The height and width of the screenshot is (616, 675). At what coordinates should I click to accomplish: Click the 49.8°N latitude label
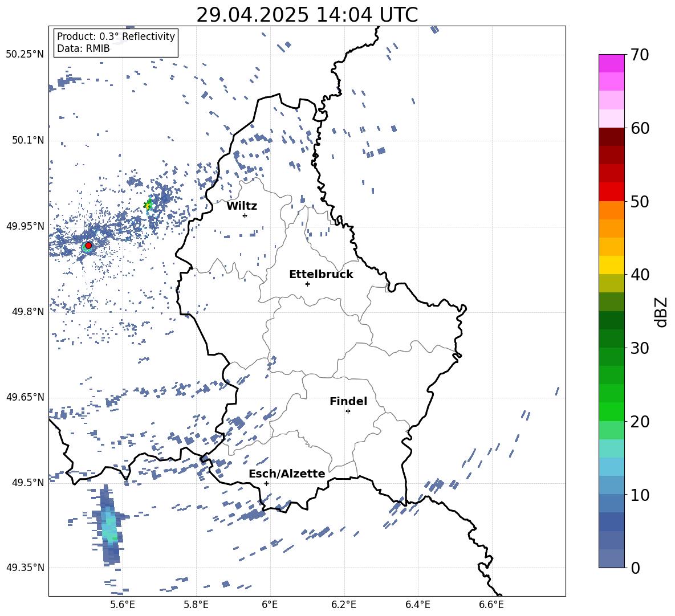coord(28,312)
